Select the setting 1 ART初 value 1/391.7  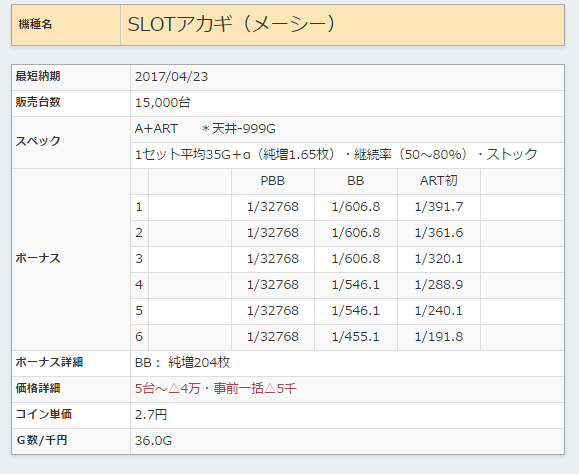[x=439, y=207]
